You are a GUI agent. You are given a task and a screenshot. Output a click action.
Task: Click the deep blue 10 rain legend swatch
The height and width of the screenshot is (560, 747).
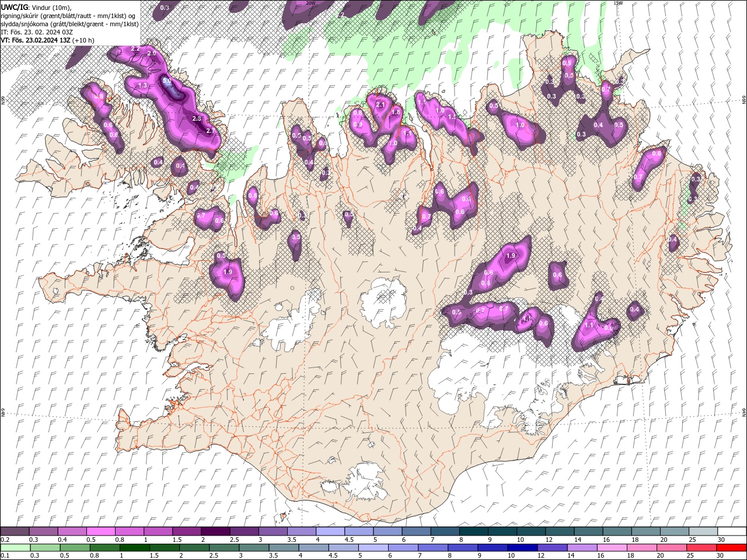tap(521, 547)
